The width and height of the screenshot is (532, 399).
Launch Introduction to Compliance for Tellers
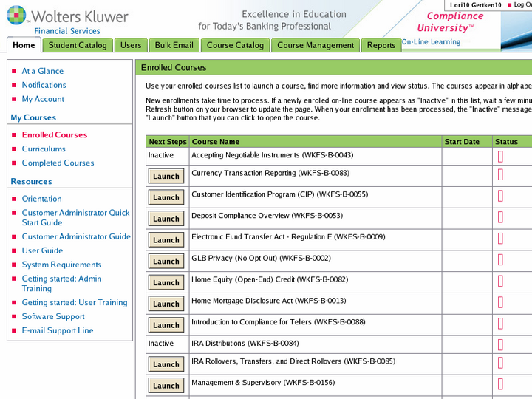coord(166,325)
